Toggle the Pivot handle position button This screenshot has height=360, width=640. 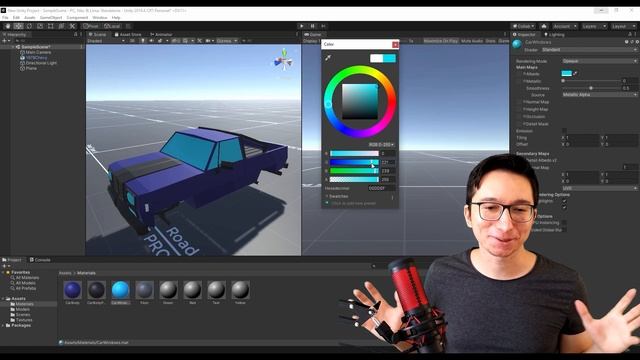(91, 26)
